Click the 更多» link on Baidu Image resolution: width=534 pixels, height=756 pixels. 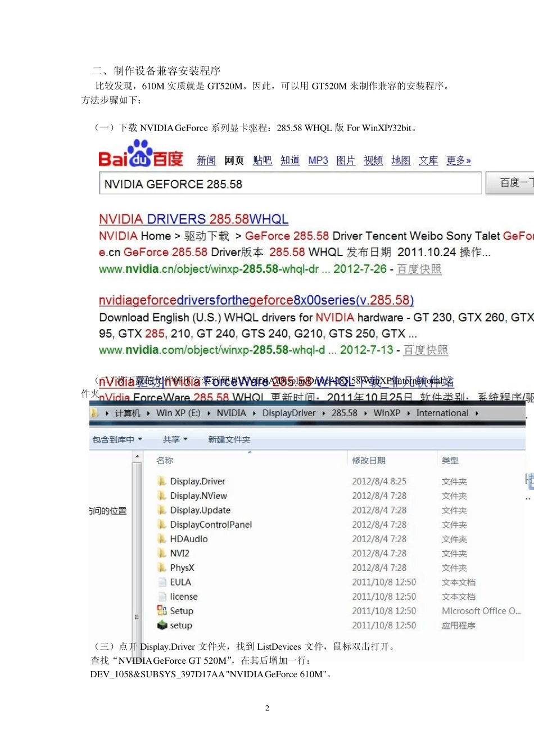[x=459, y=160]
